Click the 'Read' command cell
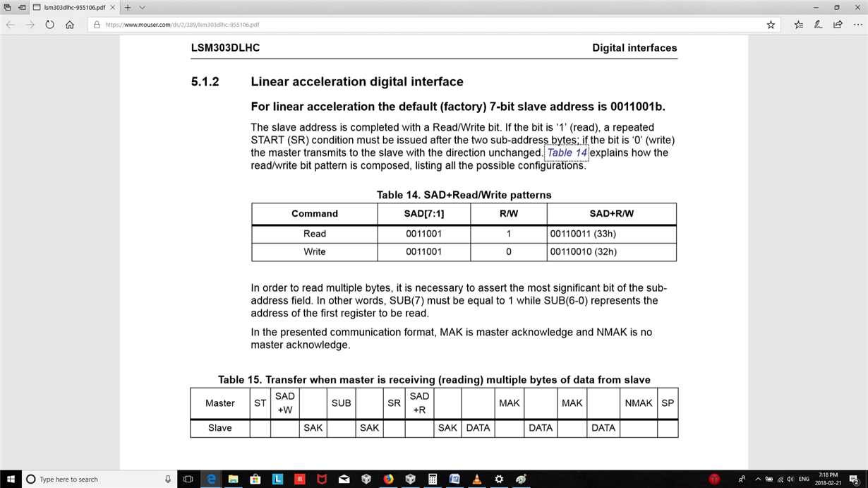 click(315, 234)
